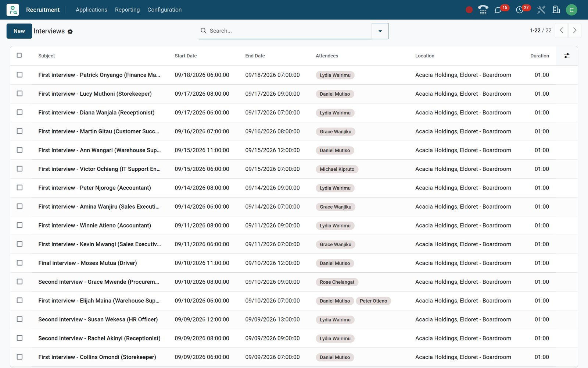Image resolution: width=588 pixels, height=368 pixels.
Task: Tick the Peter Njoroge row checkbox
Action: tap(19, 187)
